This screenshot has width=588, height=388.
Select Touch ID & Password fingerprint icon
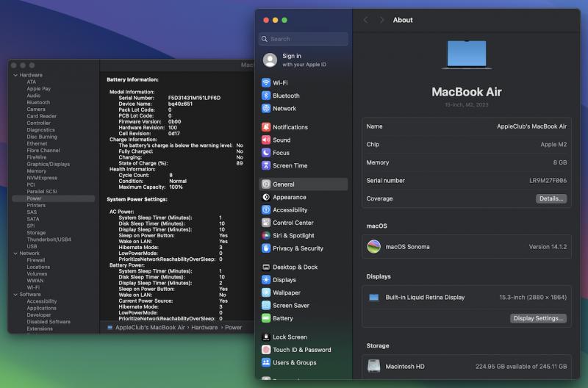[x=266, y=349]
